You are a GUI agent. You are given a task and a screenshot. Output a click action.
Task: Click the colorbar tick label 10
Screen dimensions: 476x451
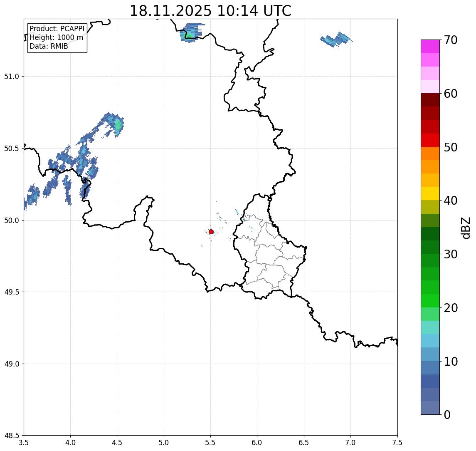coord(450,361)
